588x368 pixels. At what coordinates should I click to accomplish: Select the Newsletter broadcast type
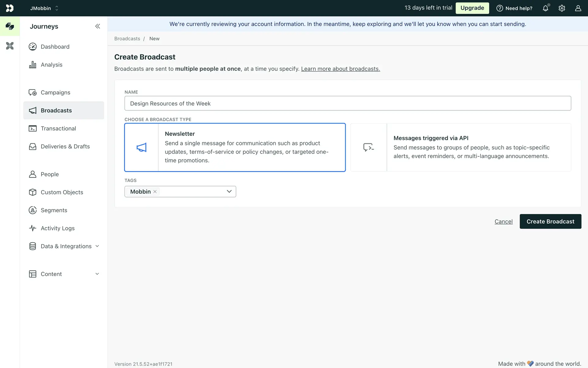coord(235,147)
